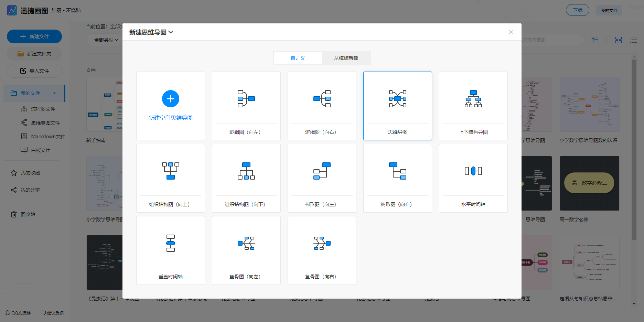Select the 组织结构图（向下） layout icon
The width and height of the screenshot is (644, 322).
click(x=246, y=171)
